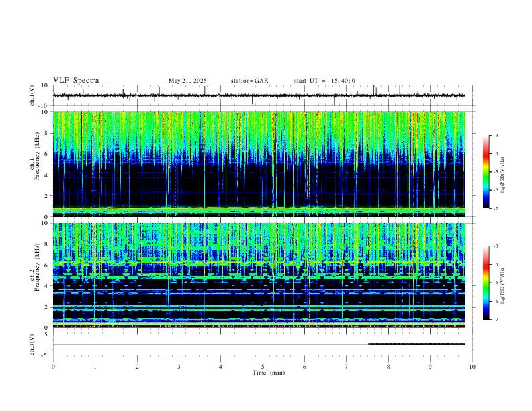Click time-axis tick label "6"
Viewport: 532px width, 411px height.
(x=305, y=367)
